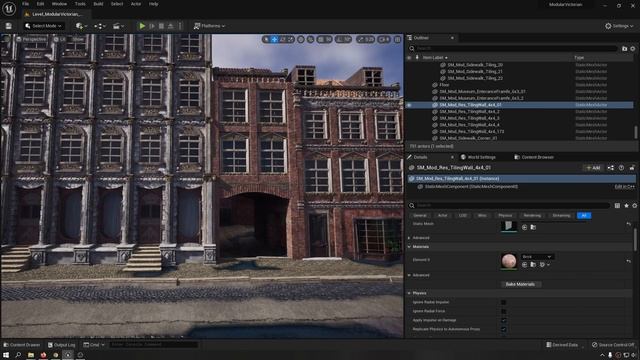Open the viewport Show menu
The height and width of the screenshot is (360, 640).
point(77,39)
